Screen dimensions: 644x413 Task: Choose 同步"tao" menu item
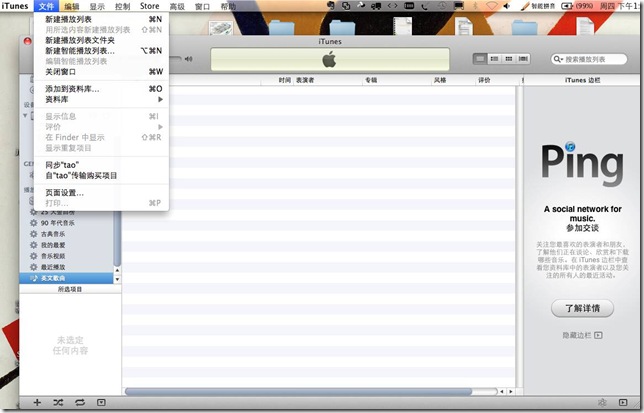[101, 165]
